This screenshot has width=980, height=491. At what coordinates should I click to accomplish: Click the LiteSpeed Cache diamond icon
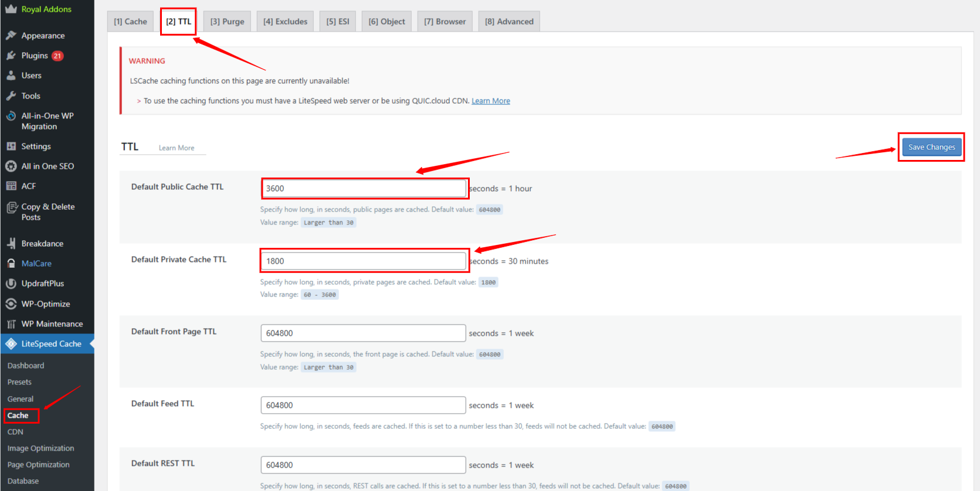[11, 344]
